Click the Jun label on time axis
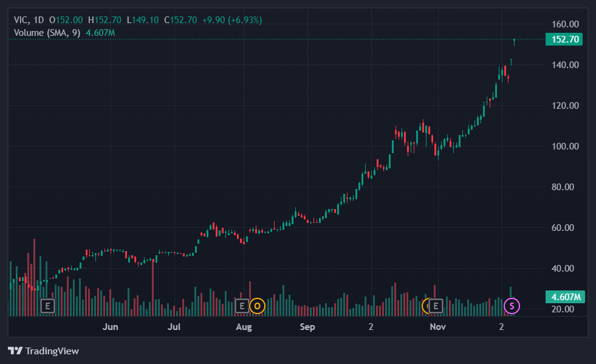This screenshot has height=364, width=596. (x=110, y=327)
